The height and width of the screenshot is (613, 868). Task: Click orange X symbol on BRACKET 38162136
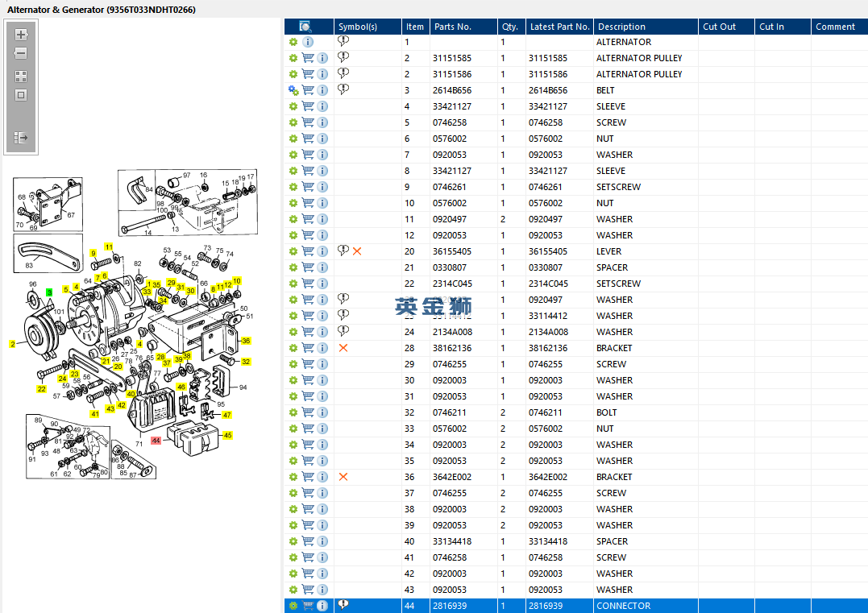click(x=343, y=348)
